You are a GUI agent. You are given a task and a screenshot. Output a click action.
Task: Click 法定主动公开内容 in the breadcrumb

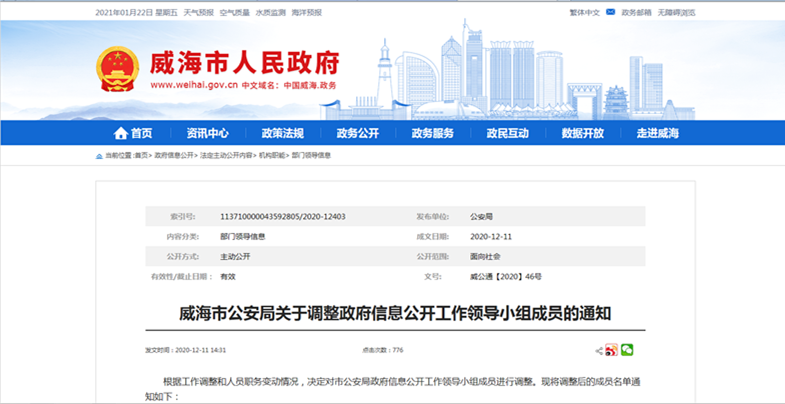[225, 156]
